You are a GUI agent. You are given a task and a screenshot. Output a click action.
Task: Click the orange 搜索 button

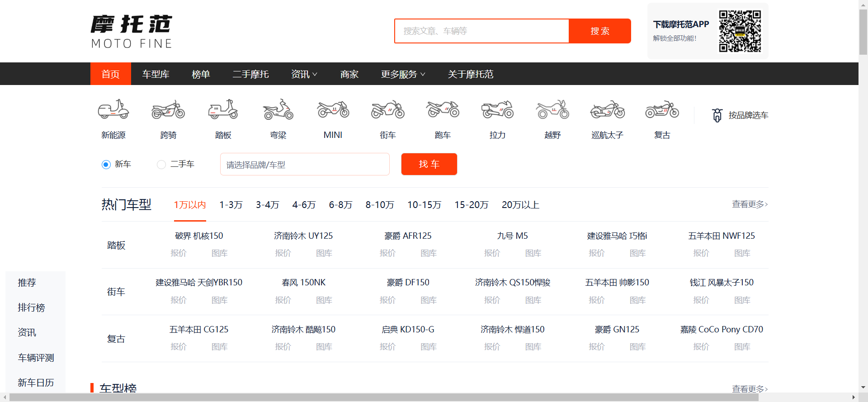[600, 31]
